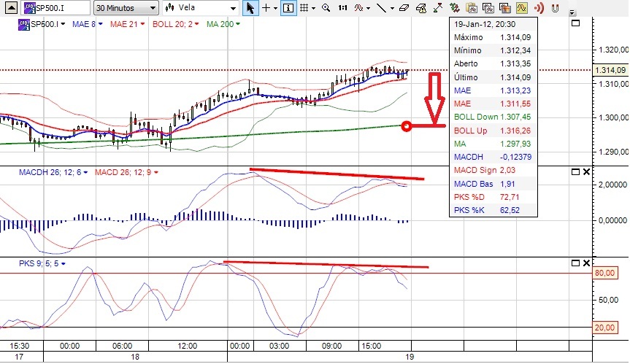Open the MAE 21 indicator menu

pos(127,24)
